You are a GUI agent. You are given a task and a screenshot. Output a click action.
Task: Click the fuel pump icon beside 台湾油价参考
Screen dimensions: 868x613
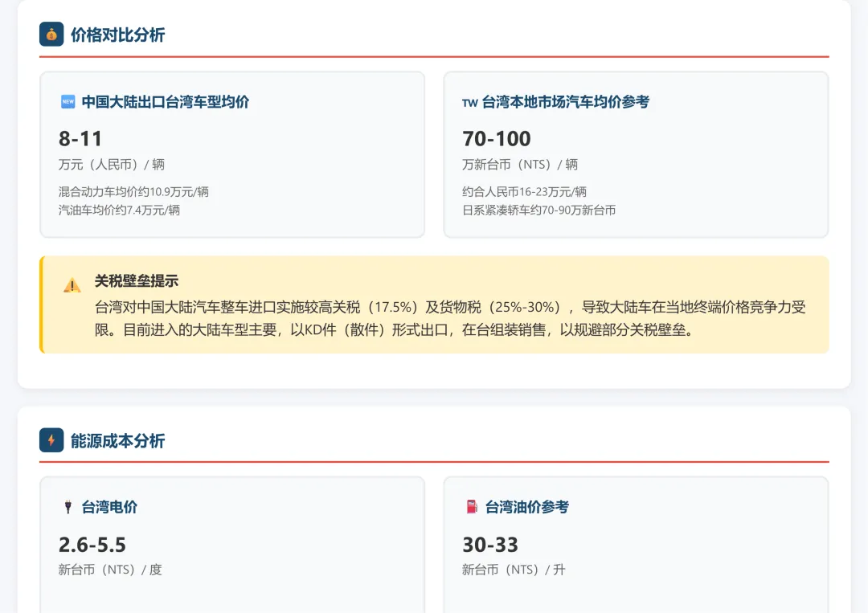tap(471, 507)
